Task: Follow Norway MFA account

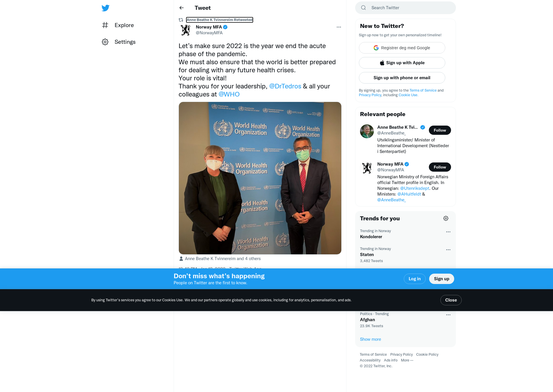Action: coord(440,167)
